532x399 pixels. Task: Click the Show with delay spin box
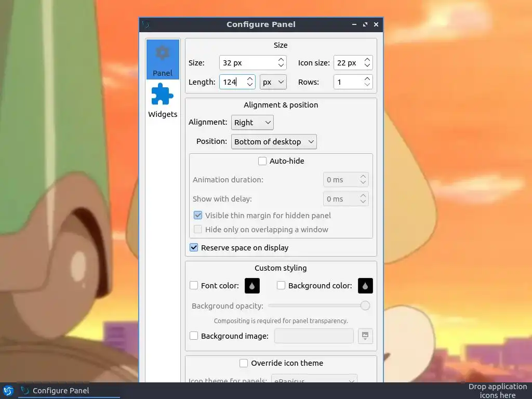point(345,199)
